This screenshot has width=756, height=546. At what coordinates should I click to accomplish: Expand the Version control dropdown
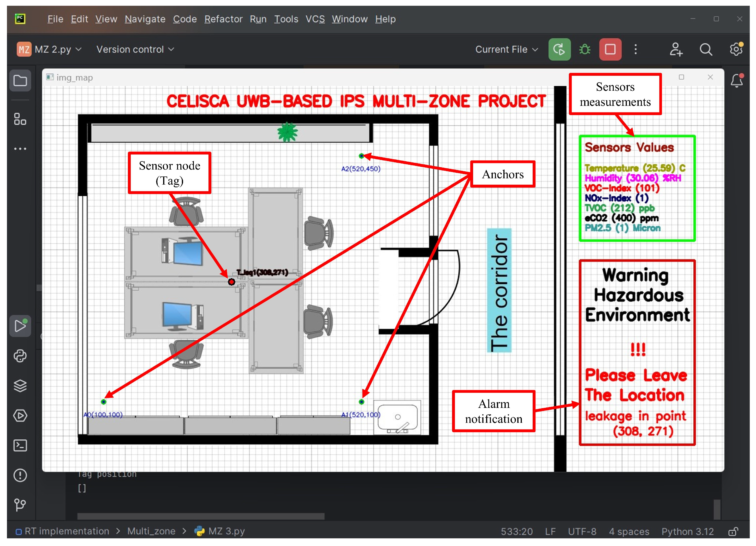[x=135, y=49]
